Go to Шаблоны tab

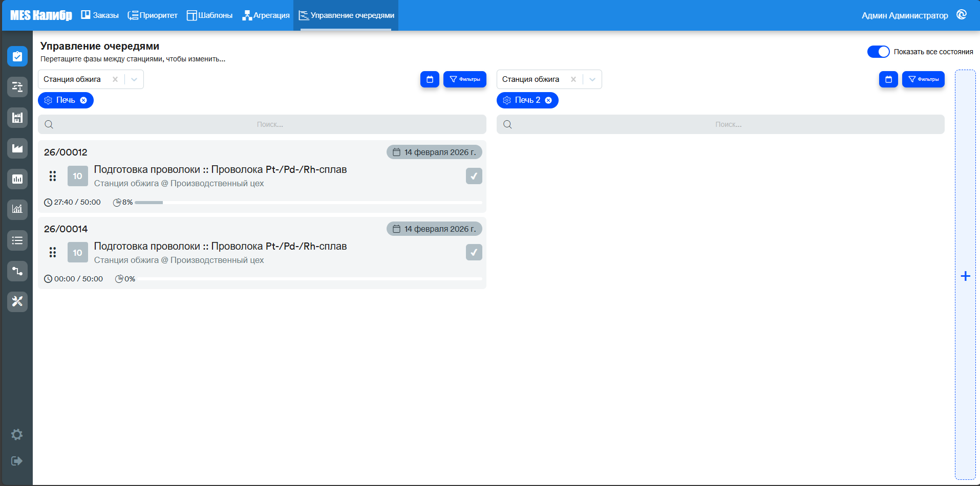209,15
